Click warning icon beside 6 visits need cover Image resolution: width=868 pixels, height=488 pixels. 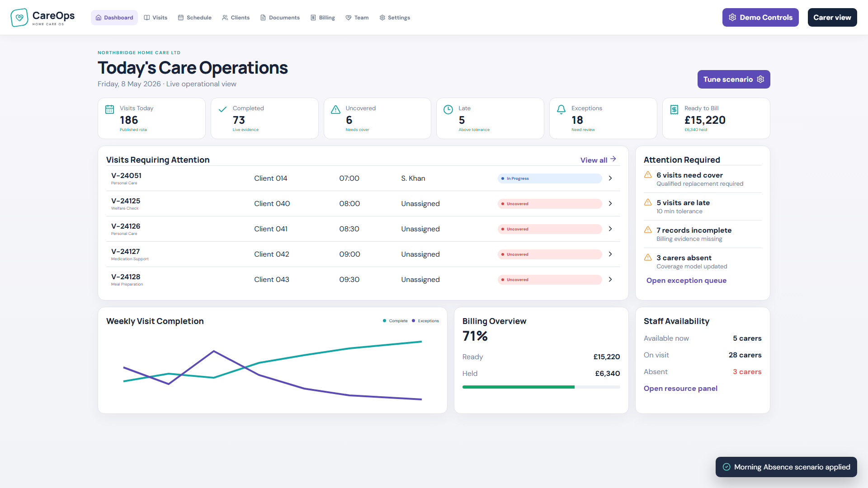(648, 175)
